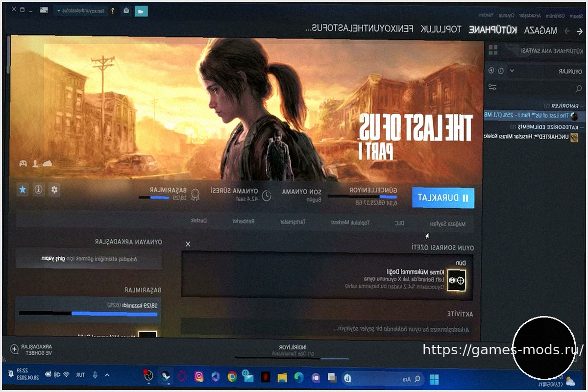Click the filter sliders icon in library search
This screenshot has width=588, height=392.
[492, 87]
